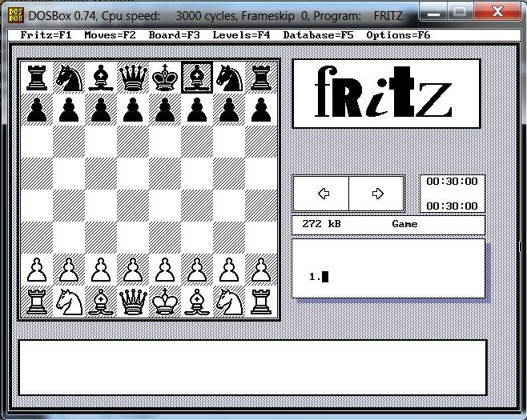
Task: Open the Database=F5 menu
Action: (318, 35)
